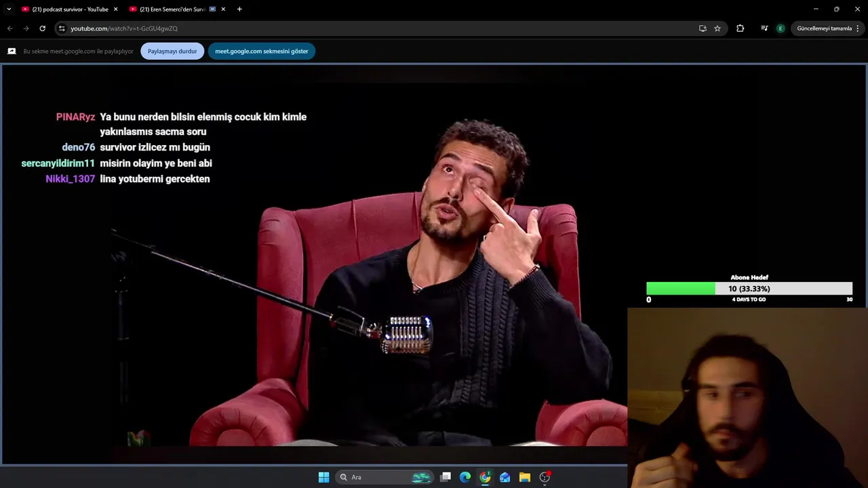Open OBS Studio from the taskbar
This screenshot has height=488, width=868.
tap(545, 477)
